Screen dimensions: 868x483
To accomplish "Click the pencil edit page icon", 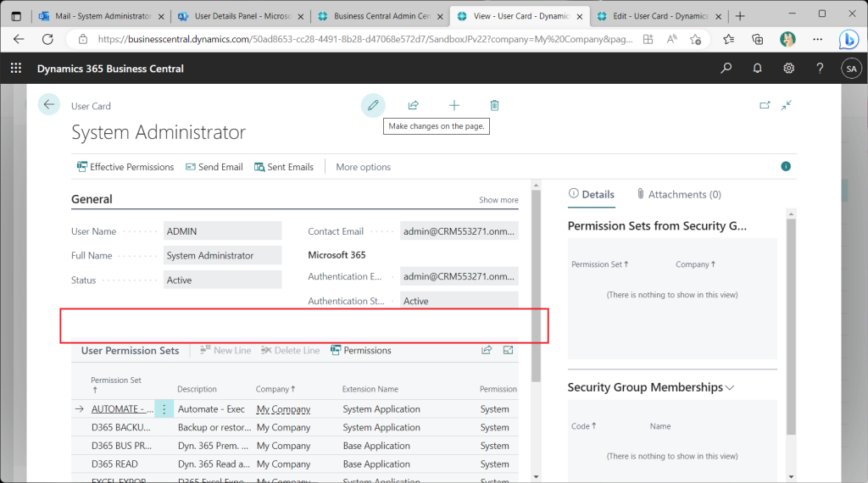I will pos(373,105).
